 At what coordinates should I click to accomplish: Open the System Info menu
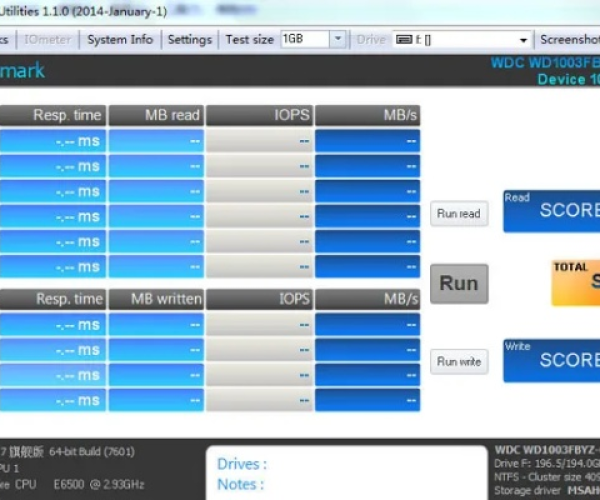[x=120, y=39]
